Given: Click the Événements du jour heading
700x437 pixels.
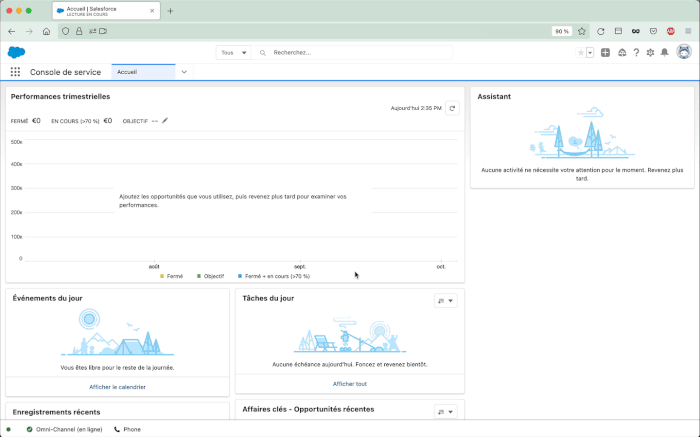Looking at the screenshot, I should pos(47,298).
